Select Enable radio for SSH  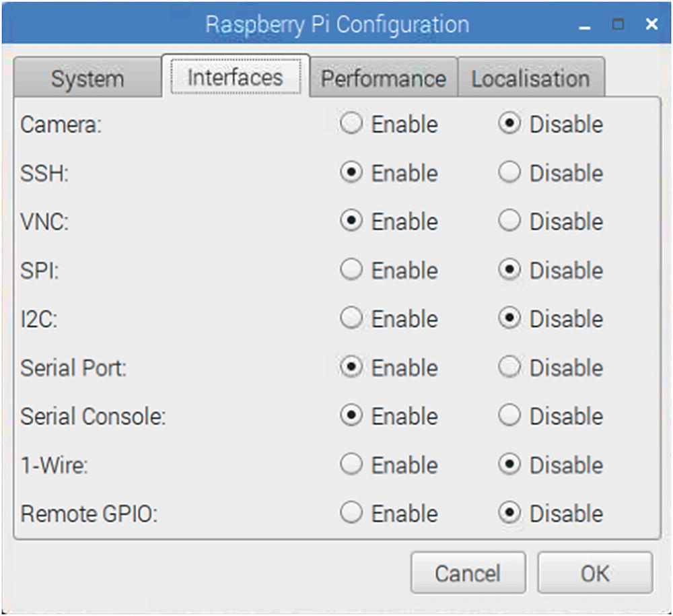tap(352, 173)
